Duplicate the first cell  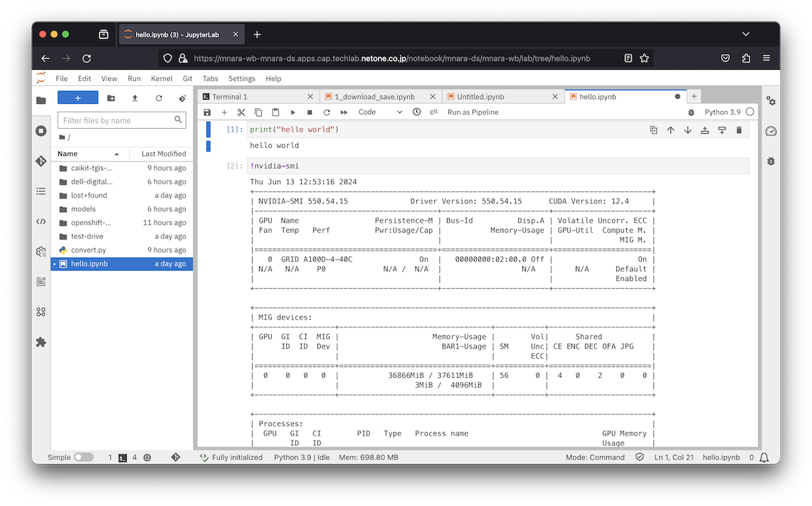point(653,130)
